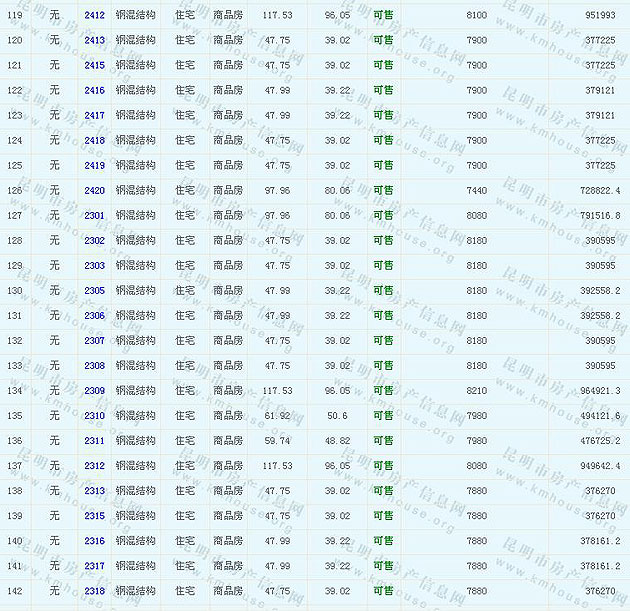Click 可售 status in row 135
The height and width of the screenshot is (611, 630).
click(x=383, y=416)
